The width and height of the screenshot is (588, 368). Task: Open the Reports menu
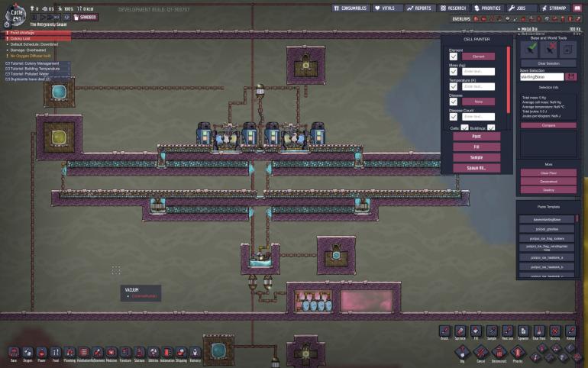(419, 8)
